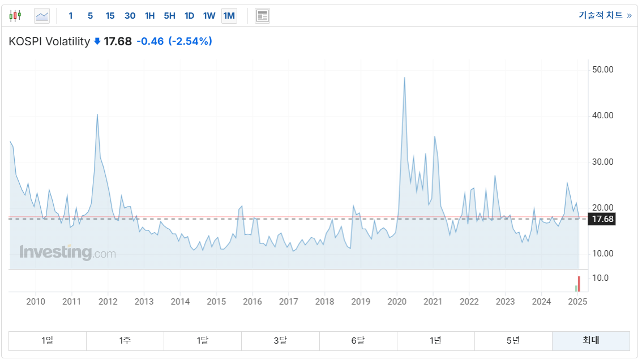Click the 17.68 current price label on axis
Image resolution: width=642 pixels, height=364 pixels.
(x=602, y=219)
